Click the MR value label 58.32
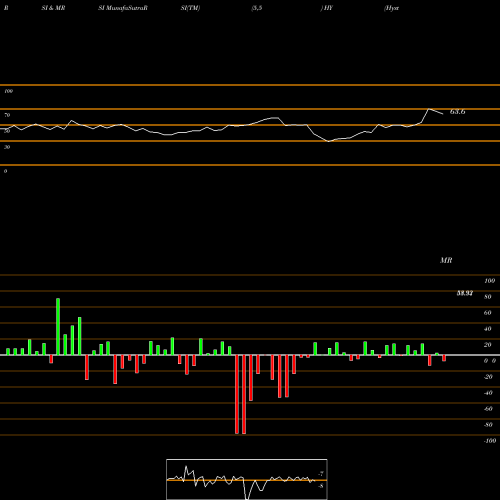 pos(465,293)
